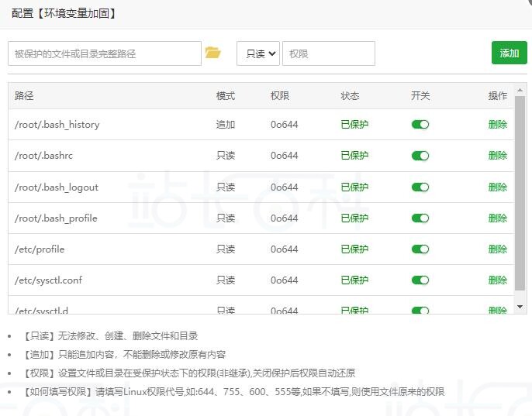Click the green 添加 button
This screenshot has width=532, height=416.
509,53
